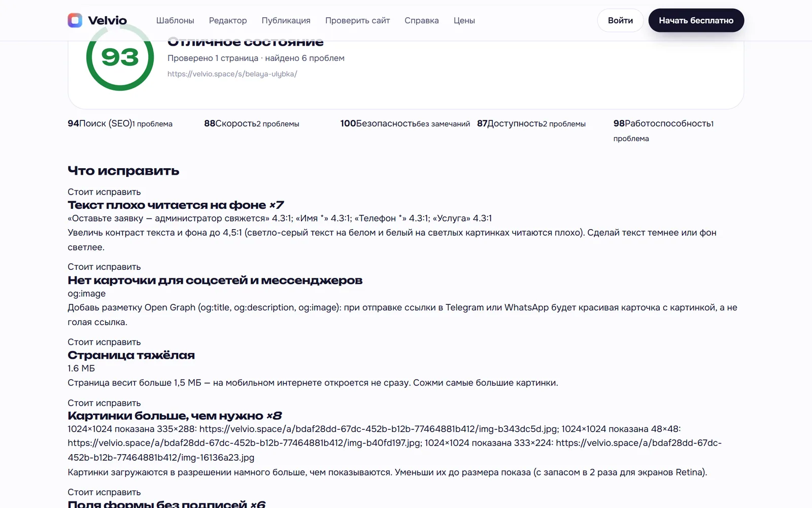The width and height of the screenshot is (812, 508).
Task: Click the Velvio brand name text
Action: 107,20
